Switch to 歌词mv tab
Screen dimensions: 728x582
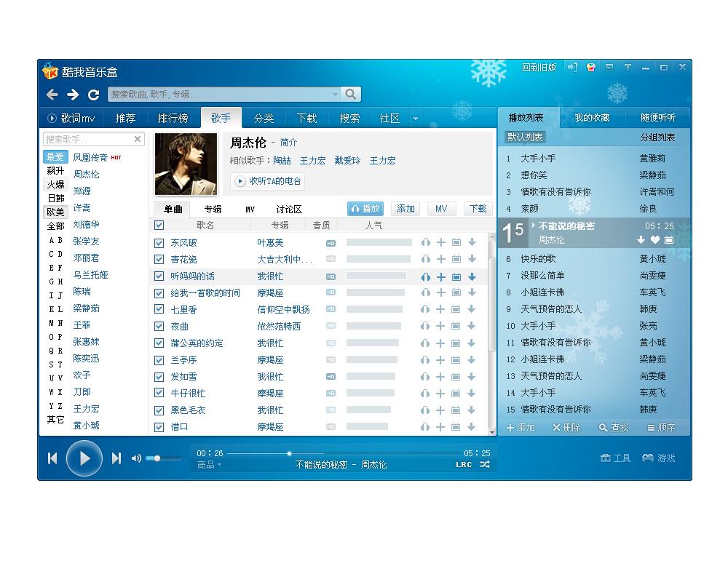(71, 119)
